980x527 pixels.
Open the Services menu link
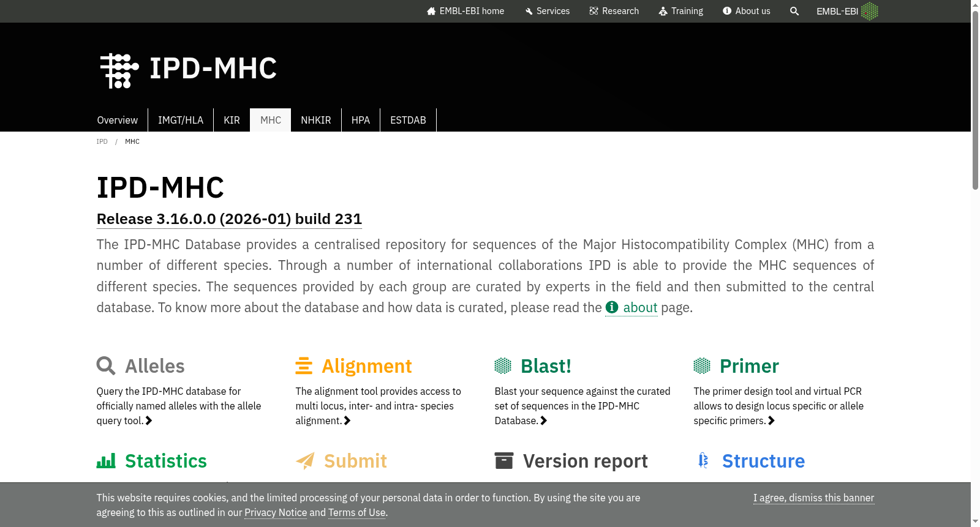coord(547,11)
